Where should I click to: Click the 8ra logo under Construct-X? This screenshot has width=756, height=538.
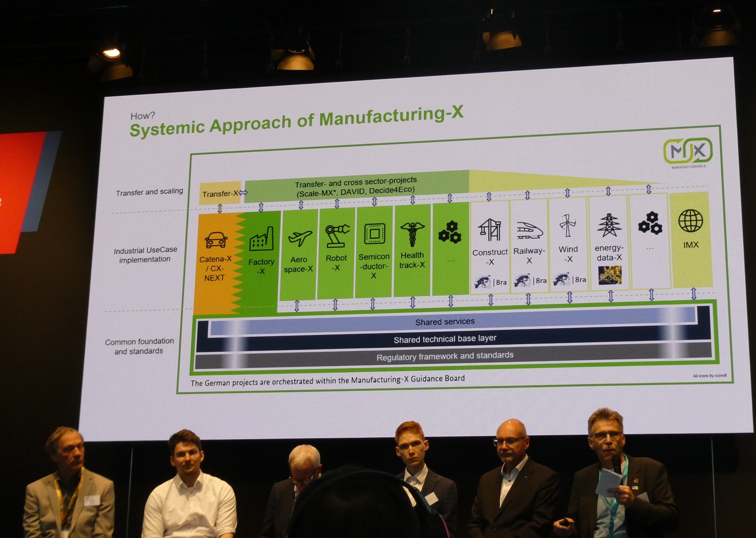[x=490, y=282]
